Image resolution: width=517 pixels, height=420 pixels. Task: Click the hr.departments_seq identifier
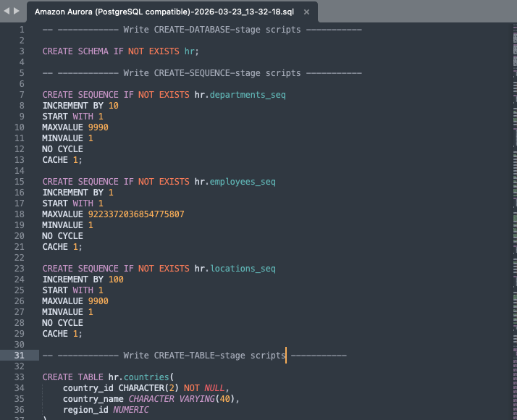240,95
